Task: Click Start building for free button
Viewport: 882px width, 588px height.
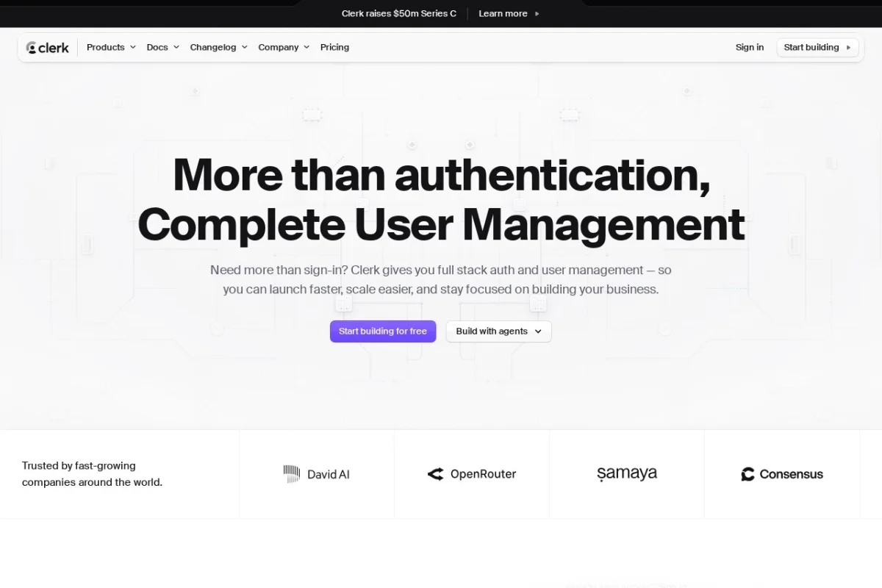Action: pos(383,331)
